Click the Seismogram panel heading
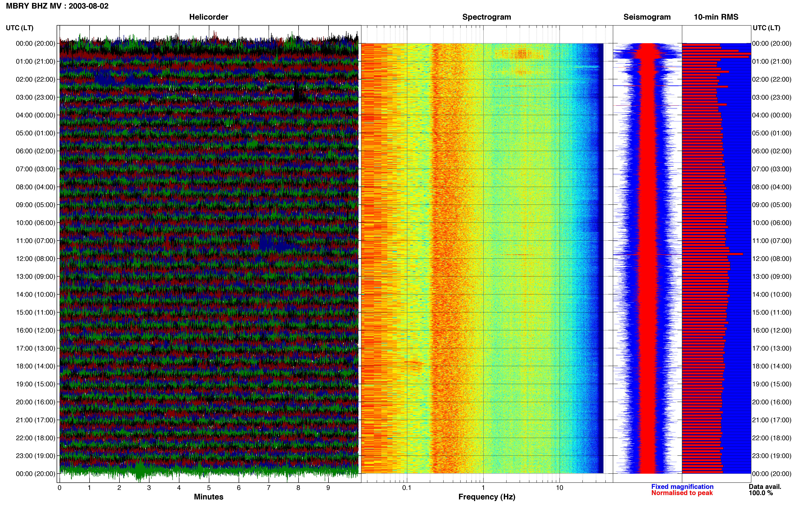 pos(647,17)
